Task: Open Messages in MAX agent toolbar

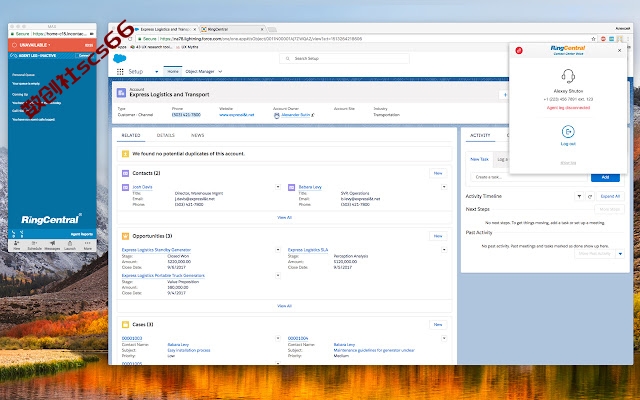Action: point(52,245)
